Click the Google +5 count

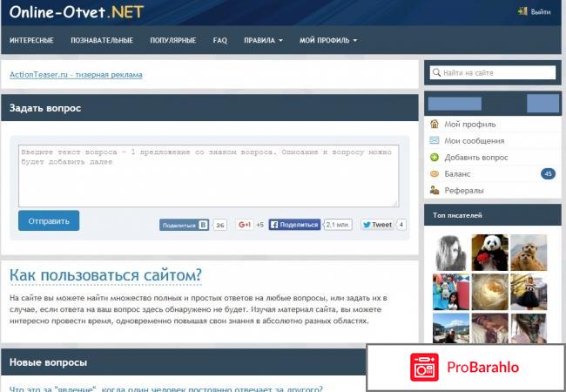[x=259, y=225]
